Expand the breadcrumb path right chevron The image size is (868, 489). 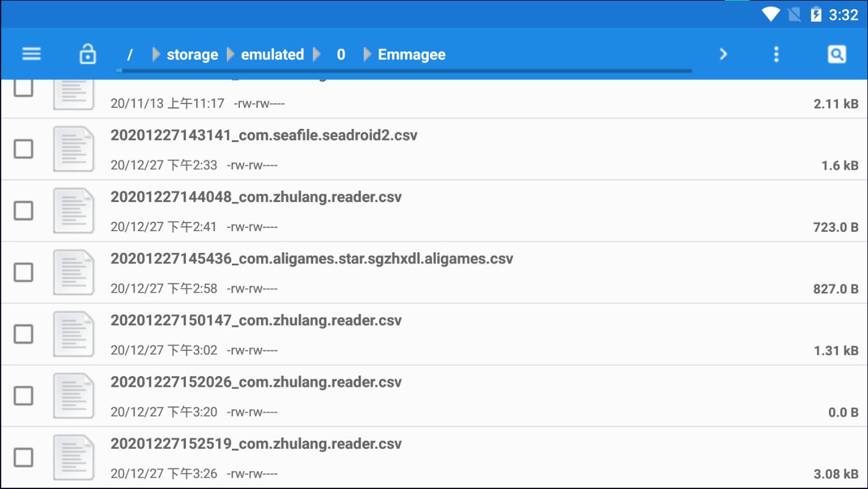723,55
